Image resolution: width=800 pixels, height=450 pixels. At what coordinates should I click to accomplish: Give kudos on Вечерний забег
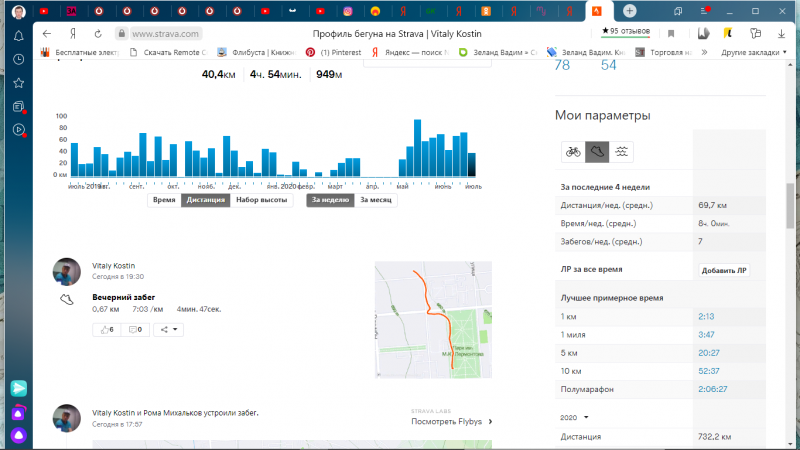pos(107,330)
